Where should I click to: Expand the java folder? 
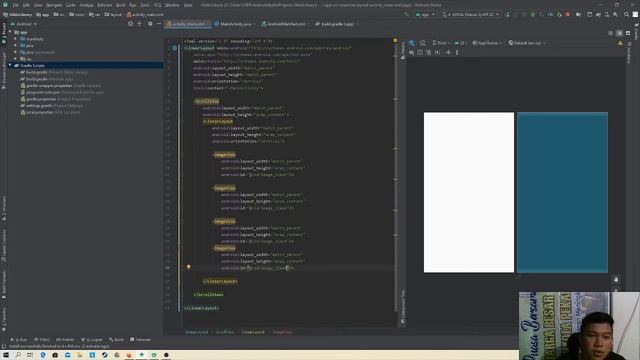click(16, 45)
